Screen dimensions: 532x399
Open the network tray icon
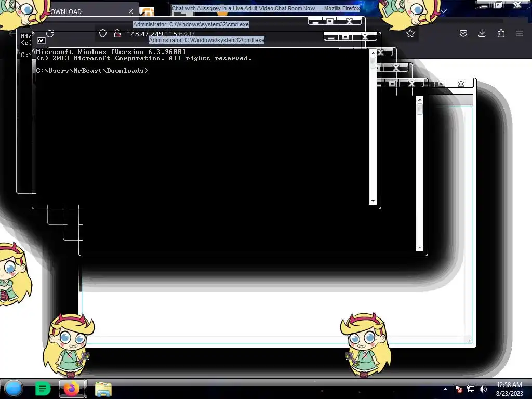point(471,389)
